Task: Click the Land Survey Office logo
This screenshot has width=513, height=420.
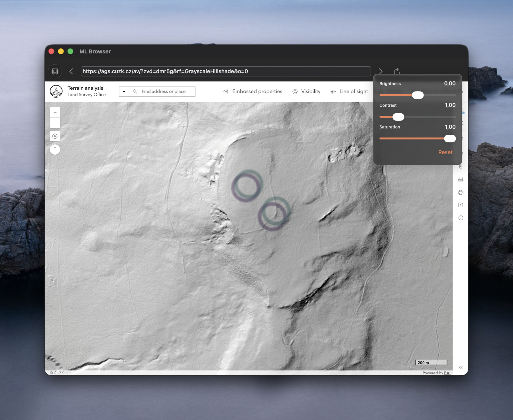Action: click(x=56, y=91)
